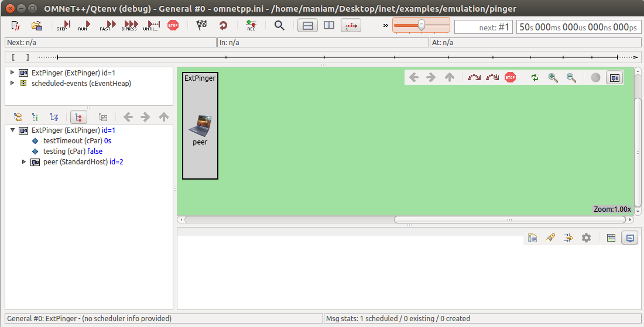Expand the toolbar overflow chevron
Viewport: 644px width, 327px height.
385,25
